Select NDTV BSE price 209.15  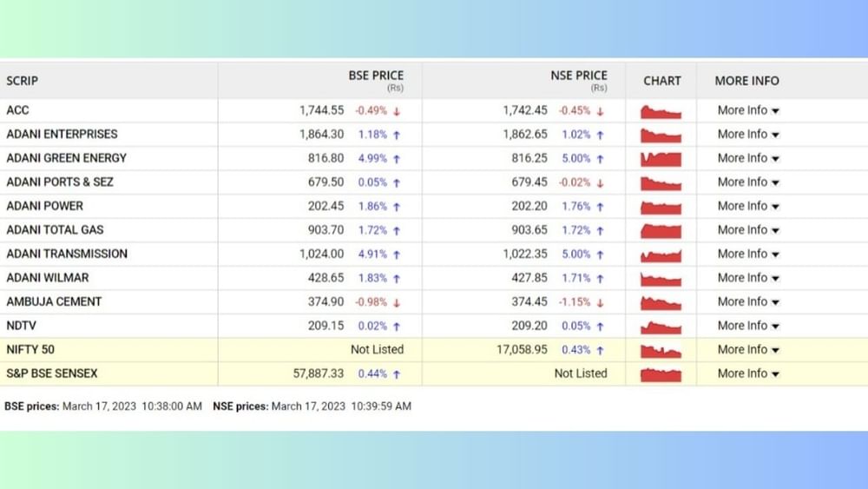pos(326,326)
